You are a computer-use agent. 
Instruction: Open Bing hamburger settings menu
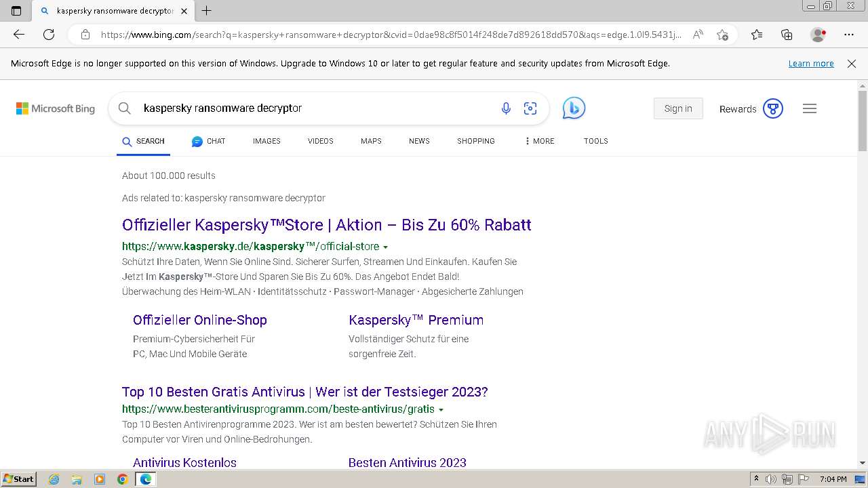pos(810,108)
